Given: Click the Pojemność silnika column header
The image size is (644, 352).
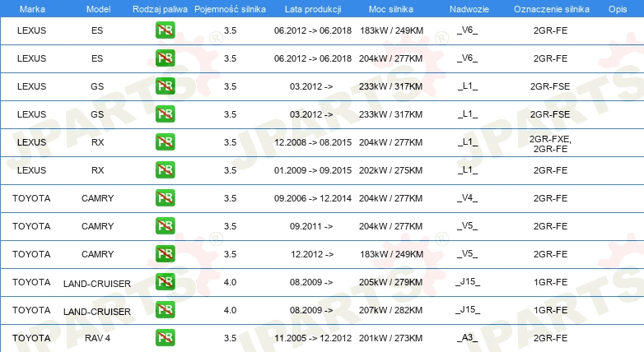Looking at the screenshot, I should [x=230, y=9].
